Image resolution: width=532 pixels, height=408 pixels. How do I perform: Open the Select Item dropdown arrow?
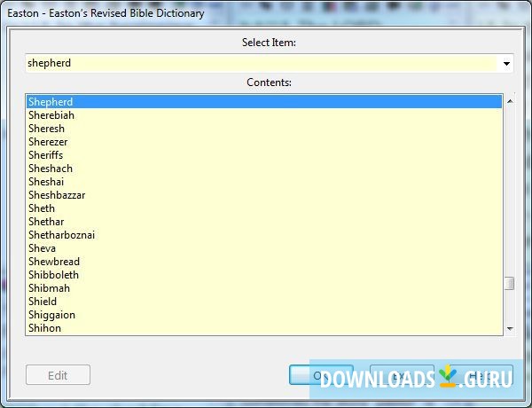(x=506, y=64)
